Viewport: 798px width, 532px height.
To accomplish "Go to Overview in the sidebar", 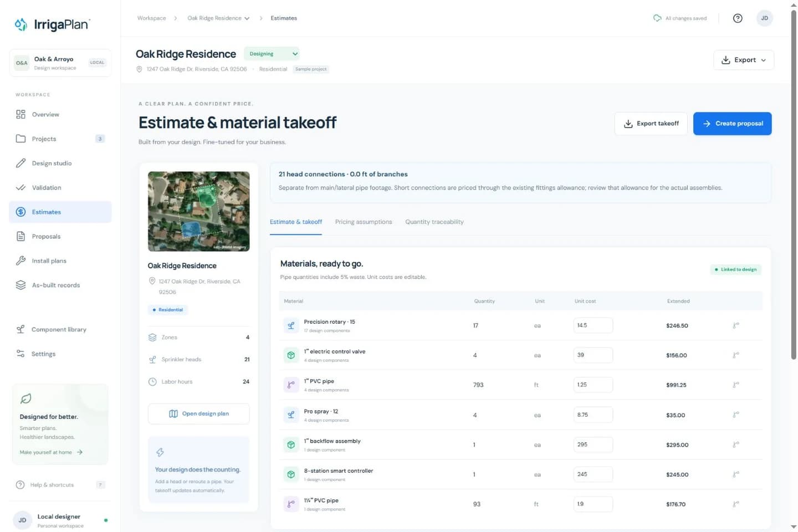I will [60, 115].
